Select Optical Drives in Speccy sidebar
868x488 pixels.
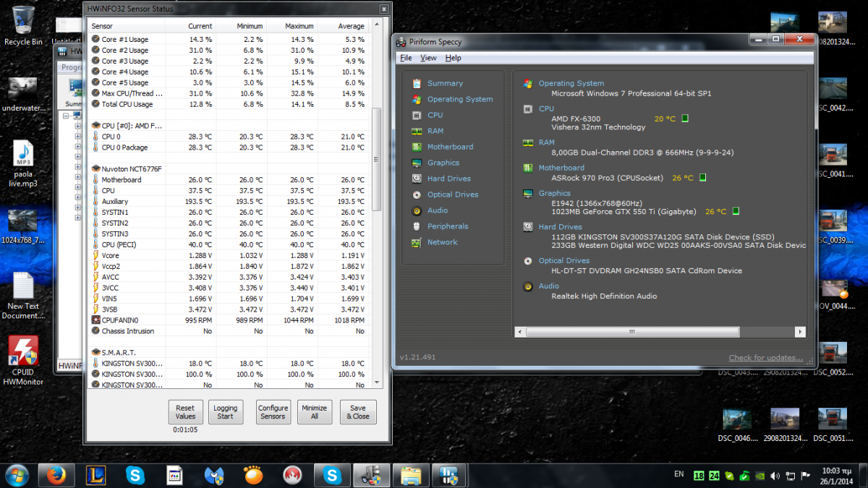[452, 194]
